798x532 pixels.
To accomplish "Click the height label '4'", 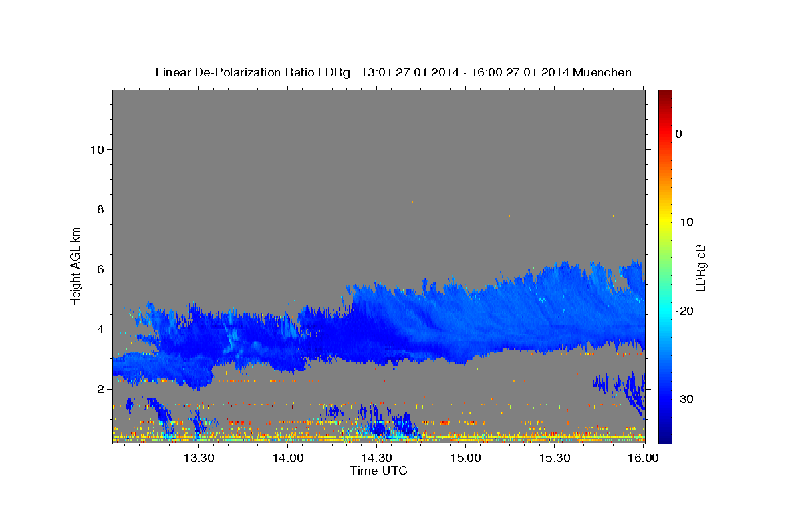I will 100,329.
